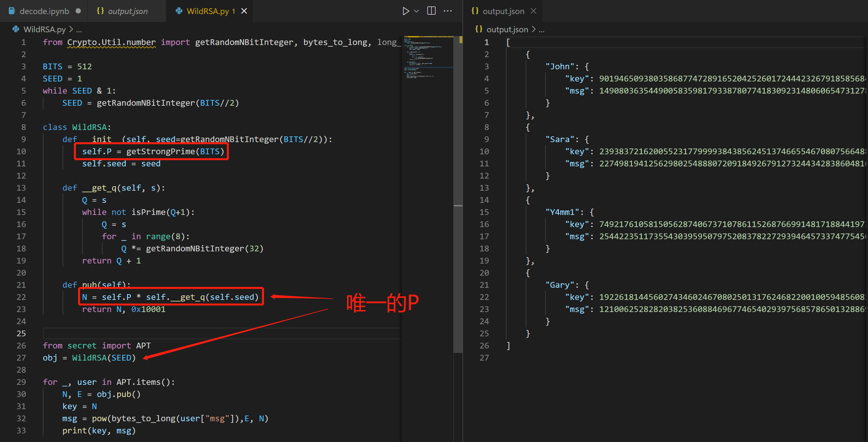Screen dimensions: 868x442
Task: Open the run options dropdown arrow
Action: pyautogui.click(x=416, y=11)
